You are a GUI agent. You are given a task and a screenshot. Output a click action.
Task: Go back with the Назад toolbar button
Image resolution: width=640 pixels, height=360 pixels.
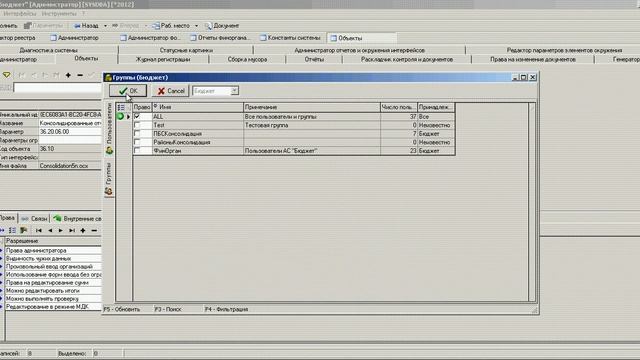pos(86,26)
